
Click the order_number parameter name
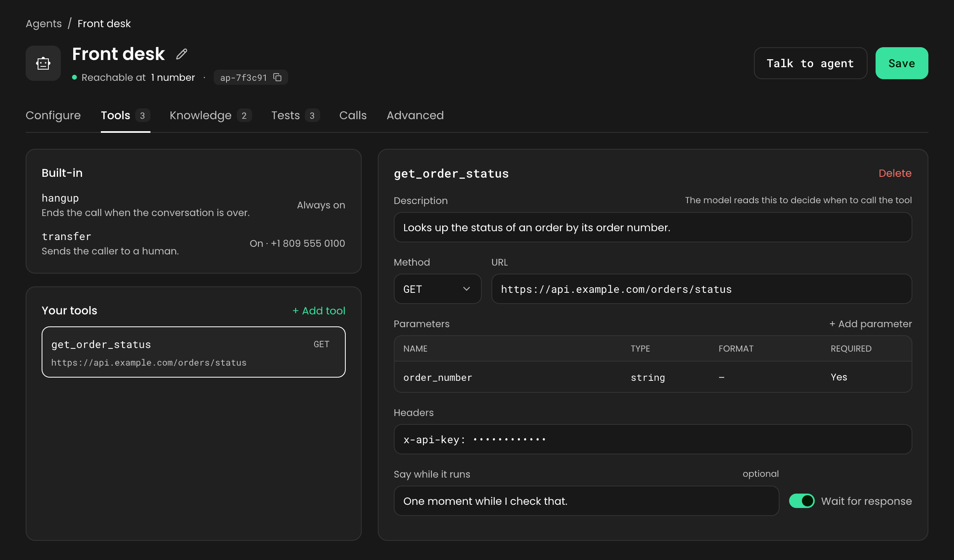point(438,377)
